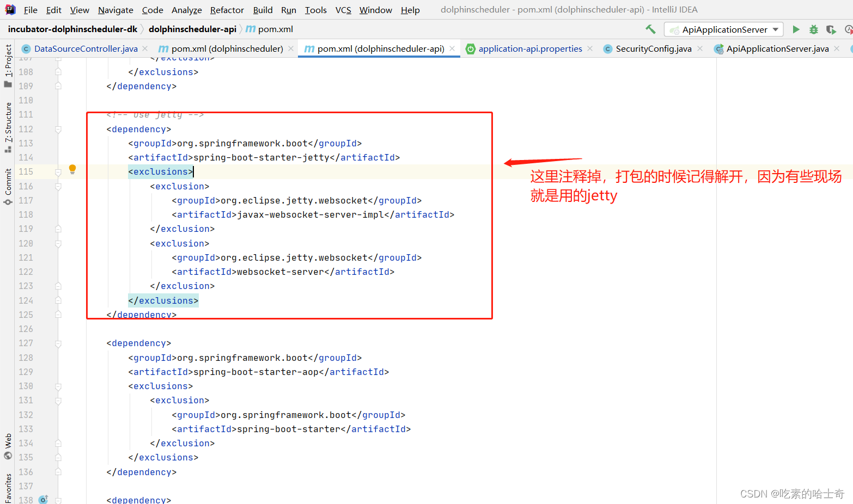
Task: Open the ApiApplicationServer run configuration dropdown
Action: (723, 29)
